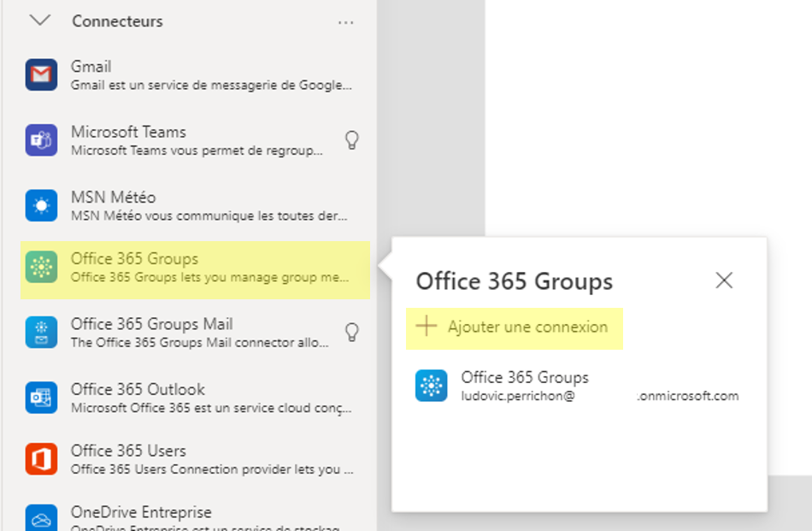This screenshot has width=812, height=531.
Task: Click the Office 365 Groups green icon in the list
Action: 41,267
